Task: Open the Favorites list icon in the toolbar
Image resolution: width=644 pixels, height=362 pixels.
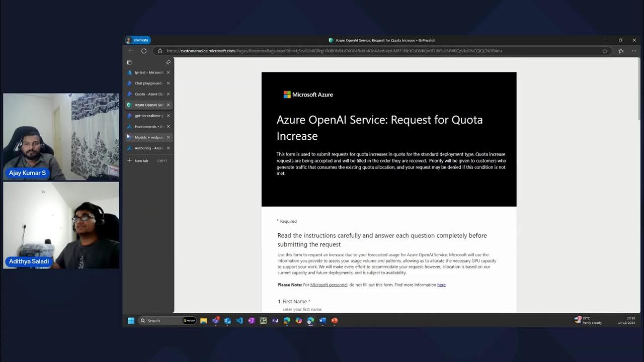Action: pos(621,51)
